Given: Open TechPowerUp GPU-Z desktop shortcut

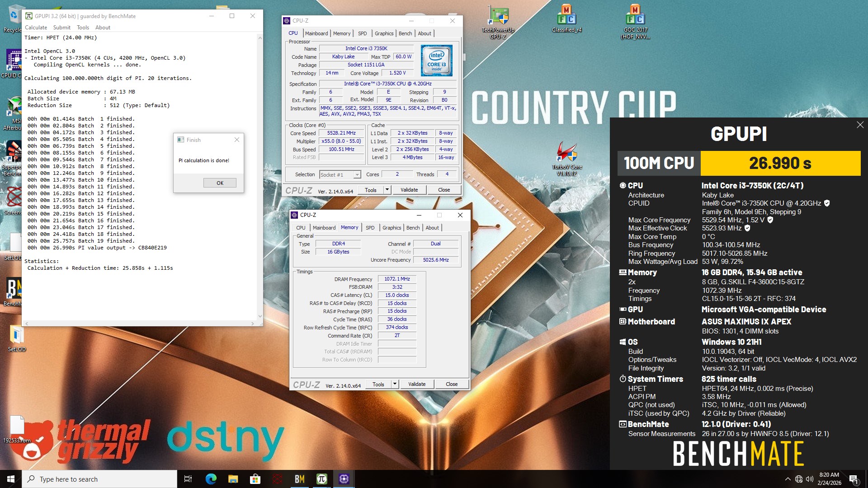Looking at the screenshot, I should [x=498, y=22].
